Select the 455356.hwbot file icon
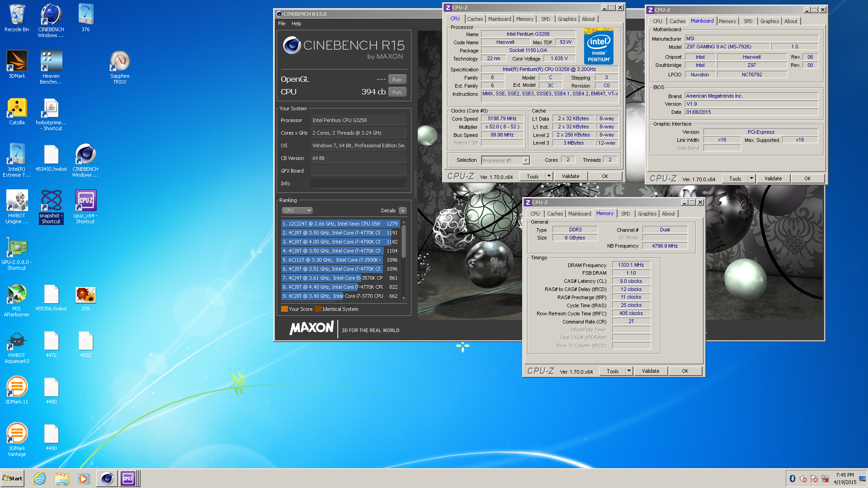The width and height of the screenshot is (868, 488). [51, 298]
